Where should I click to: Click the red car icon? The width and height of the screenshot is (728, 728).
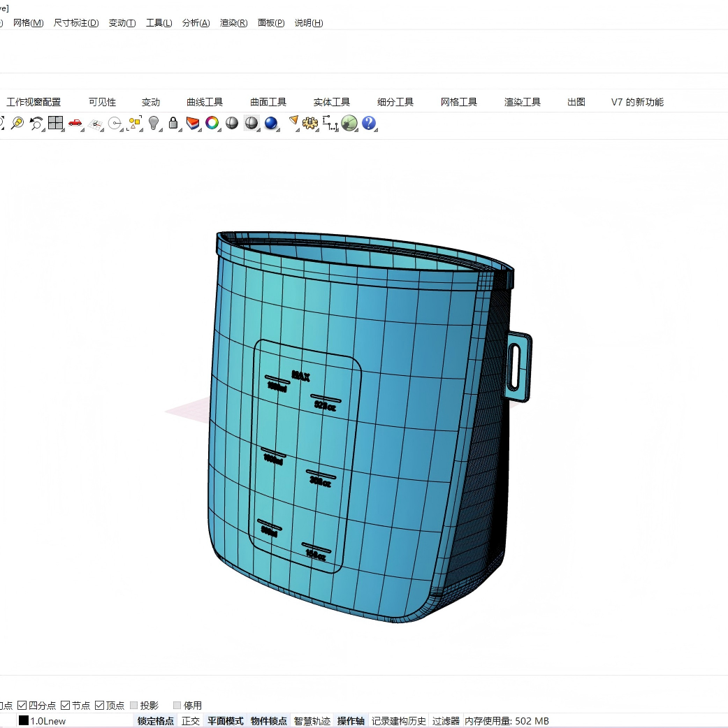click(x=75, y=123)
